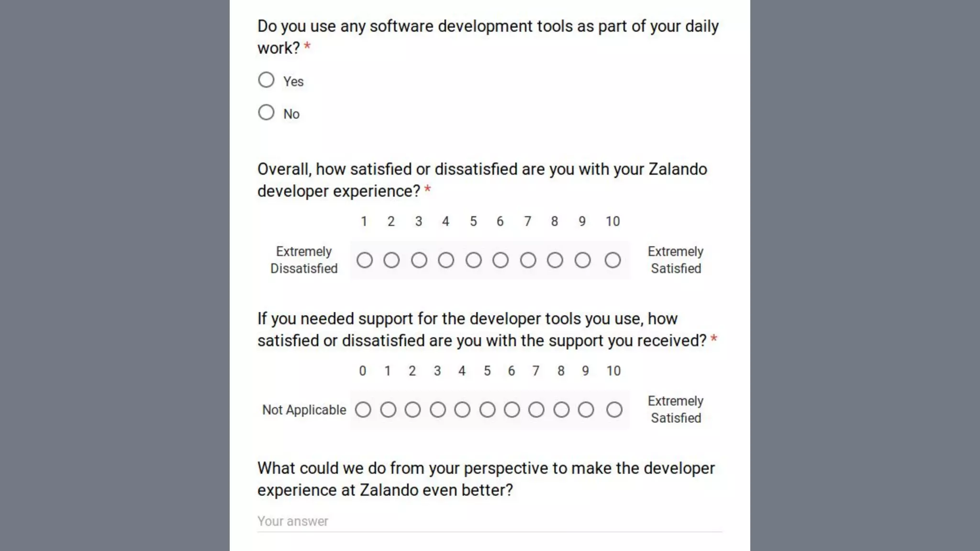Choose rating 7 for overall developer experience

528,260
